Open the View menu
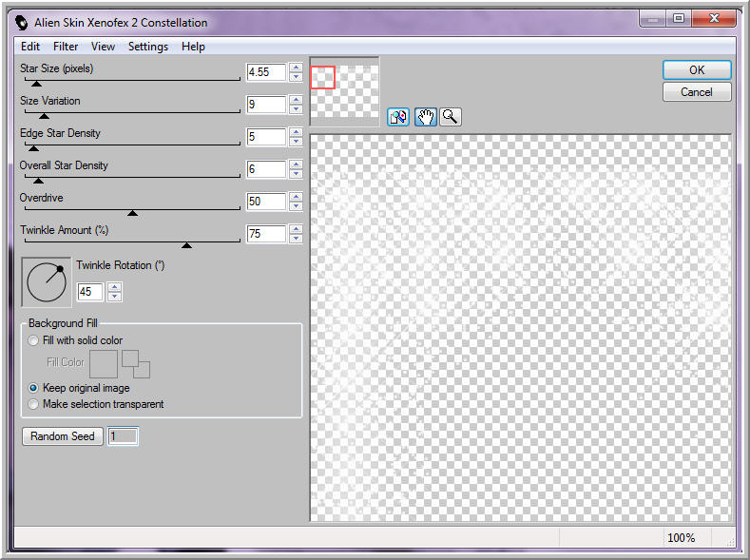Screen dimensions: 750x560 pyautogui.click(x=103, y=47)
